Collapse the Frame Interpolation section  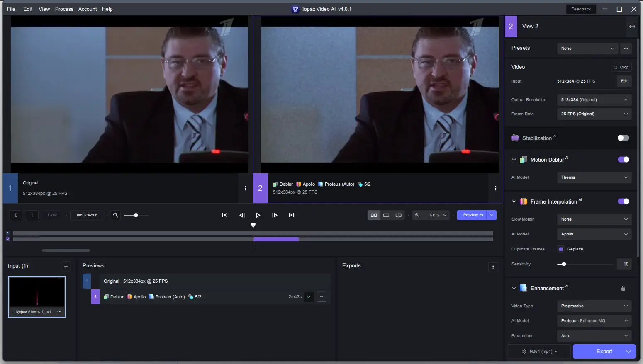(x=514, y=201)
